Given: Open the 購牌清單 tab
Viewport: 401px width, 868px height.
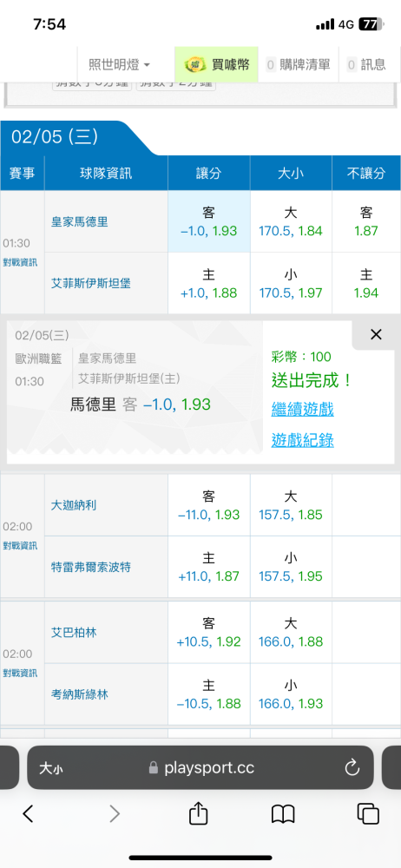Looking at the screenshot, I should [298, 65].
